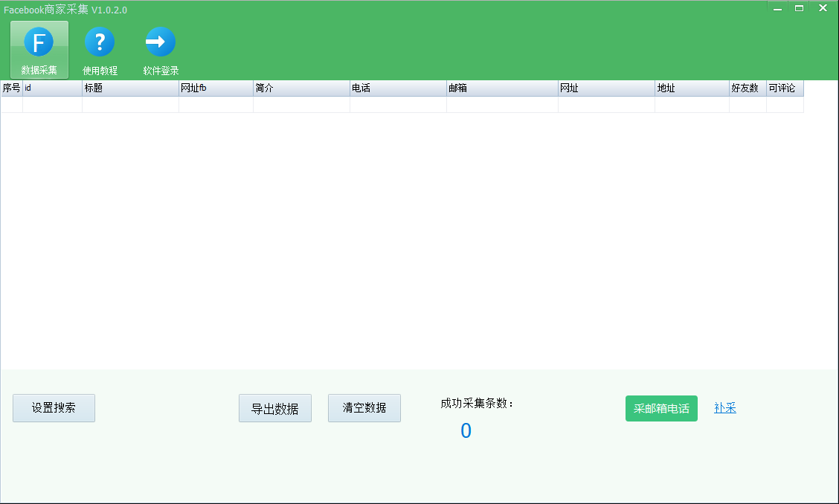This screenshot has height=504, width=839.
Task: Maximize the Facebook商家采集 window
Action: [799, 8]
